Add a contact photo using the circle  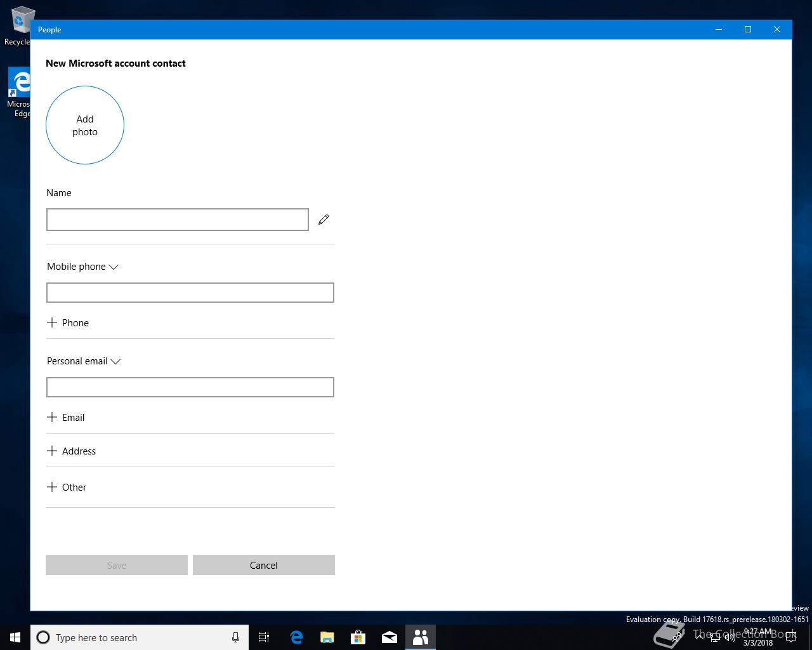(x=85, y=125)
